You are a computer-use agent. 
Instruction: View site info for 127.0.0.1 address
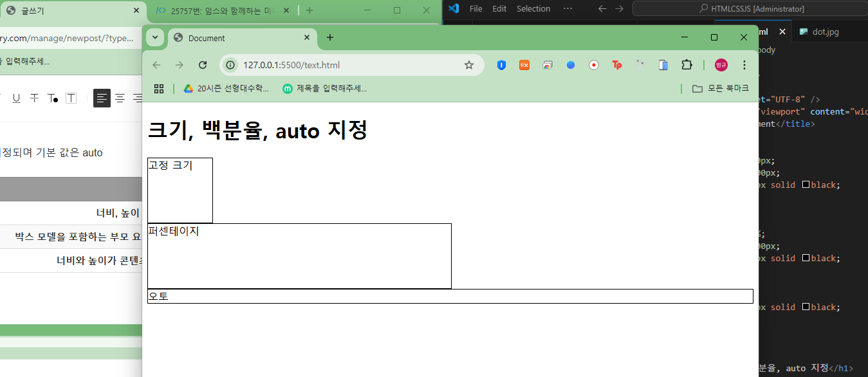tap(230, 65)
